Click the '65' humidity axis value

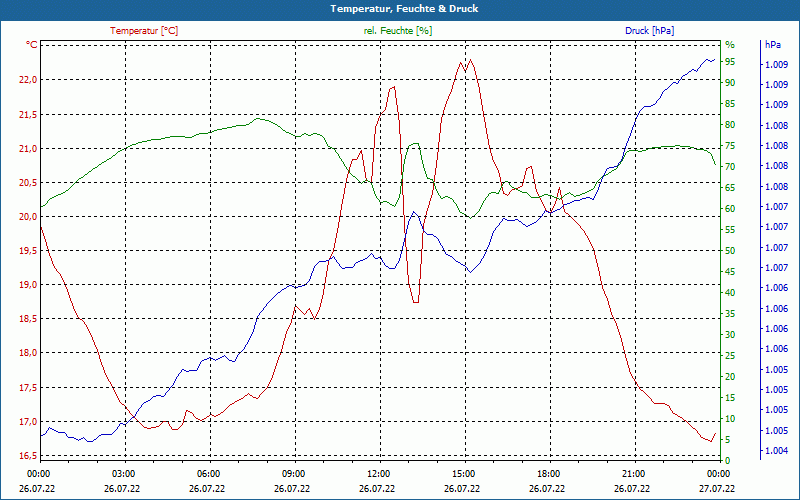point(730,188)
